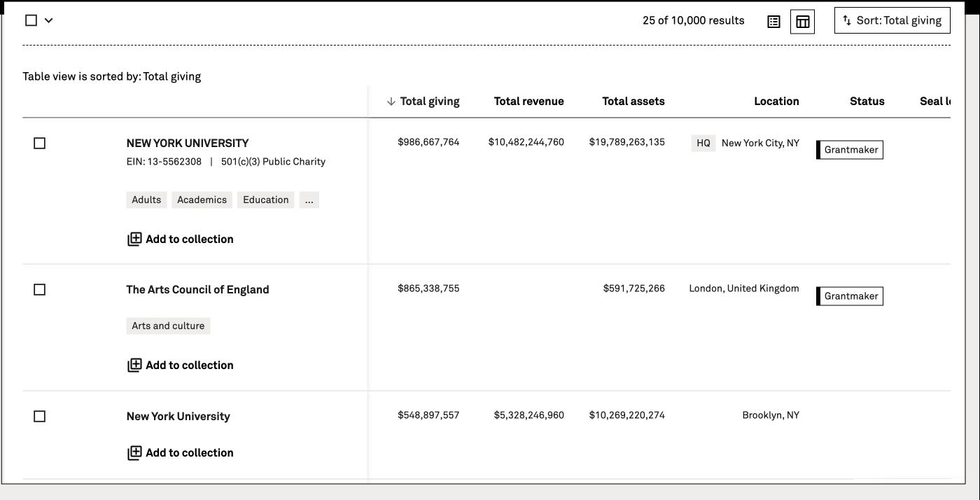Screen dimensions: 980x500
Task: Click the $10,269,220,274 total assets value
Action: 627,415
